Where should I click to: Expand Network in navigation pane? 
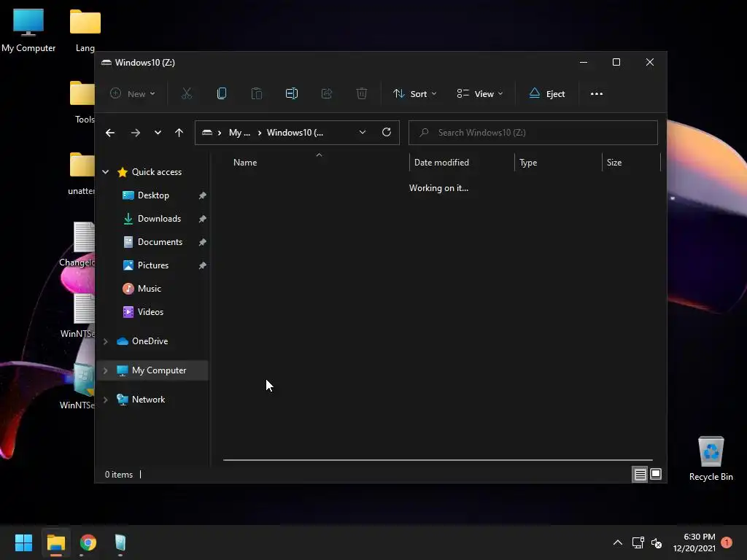click(105, 400)
